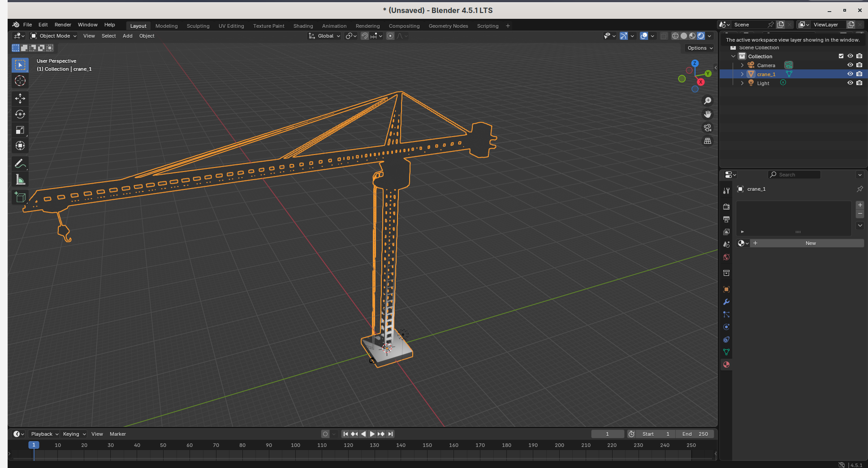Hide the Camera object in outliner

[850, 65]
